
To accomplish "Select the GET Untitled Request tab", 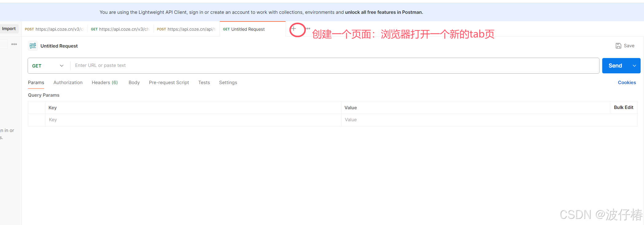I will (x=252, y=29).
